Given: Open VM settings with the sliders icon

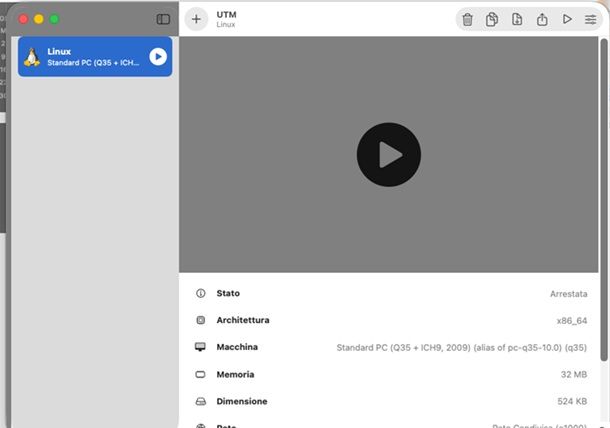Looking at the screenshot, I should [591, 19].
